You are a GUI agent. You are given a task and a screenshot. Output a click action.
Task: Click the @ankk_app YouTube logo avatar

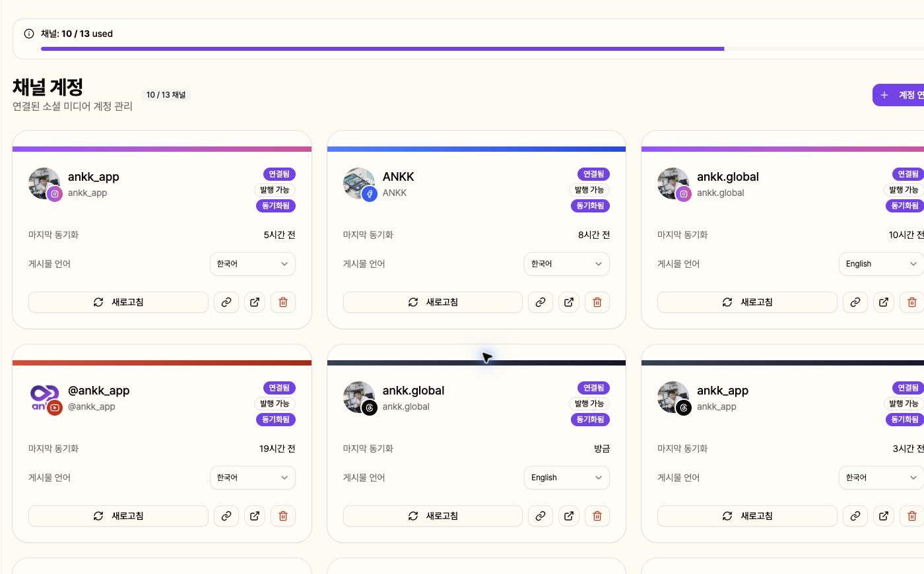pos(44,397)
